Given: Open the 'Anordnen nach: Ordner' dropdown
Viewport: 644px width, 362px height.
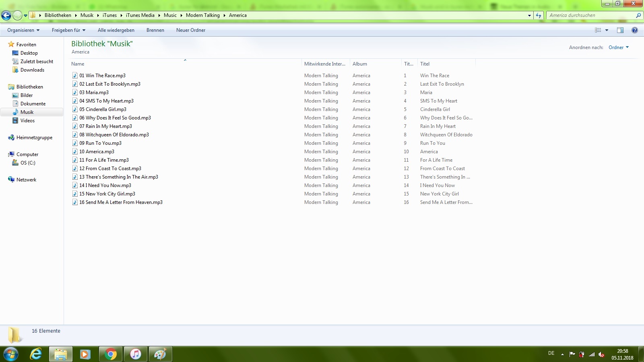Looking at the screenshot, I should (619, 47).
